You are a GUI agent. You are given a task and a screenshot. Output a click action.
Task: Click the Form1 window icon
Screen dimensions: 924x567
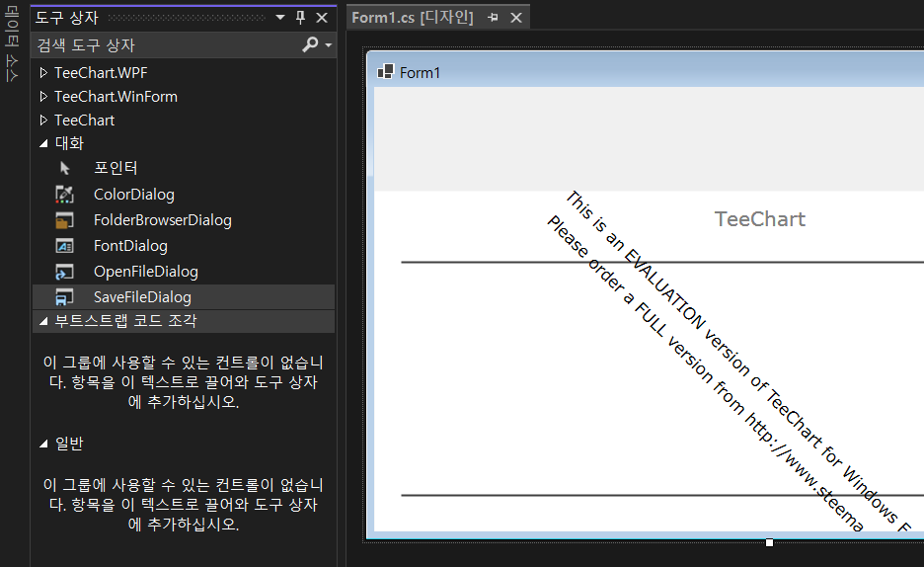coord(385,72)
